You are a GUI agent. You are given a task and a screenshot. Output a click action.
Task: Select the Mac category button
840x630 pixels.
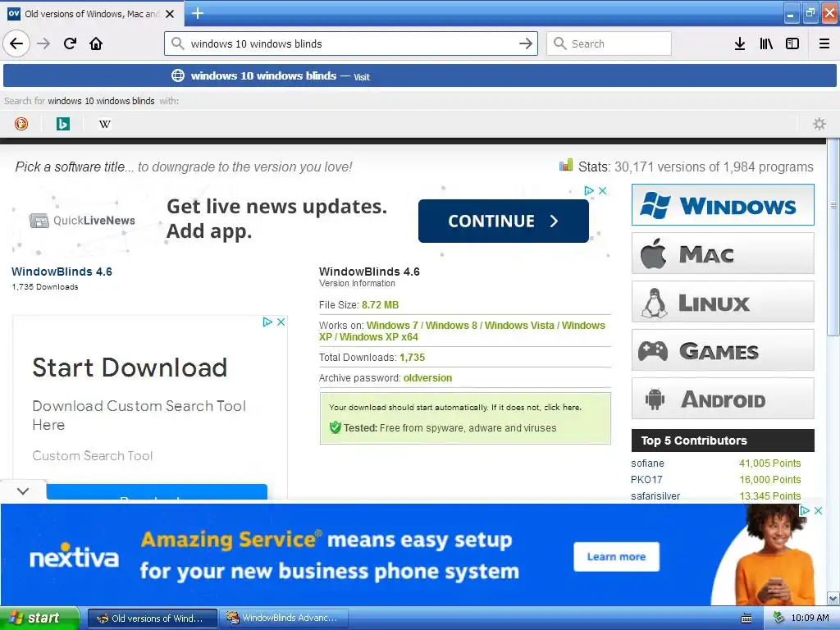723,253
